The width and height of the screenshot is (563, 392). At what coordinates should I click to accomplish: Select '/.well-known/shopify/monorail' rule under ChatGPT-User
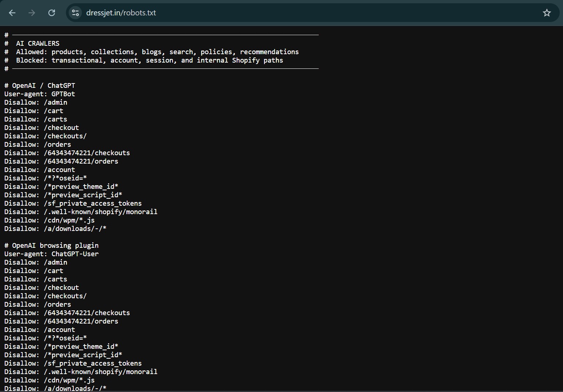click(81, 372)
